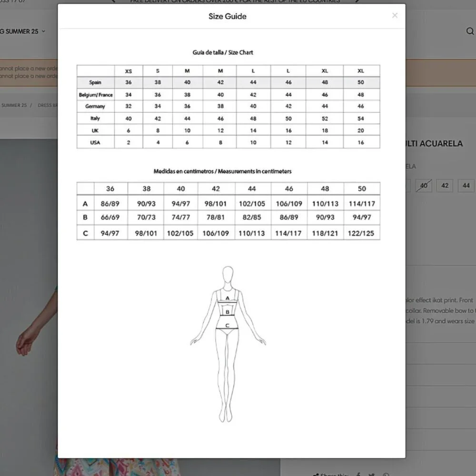Viewport: 476px width, 476px height.
Task: Close the Size Guide dialog
Action: [395, 16]
